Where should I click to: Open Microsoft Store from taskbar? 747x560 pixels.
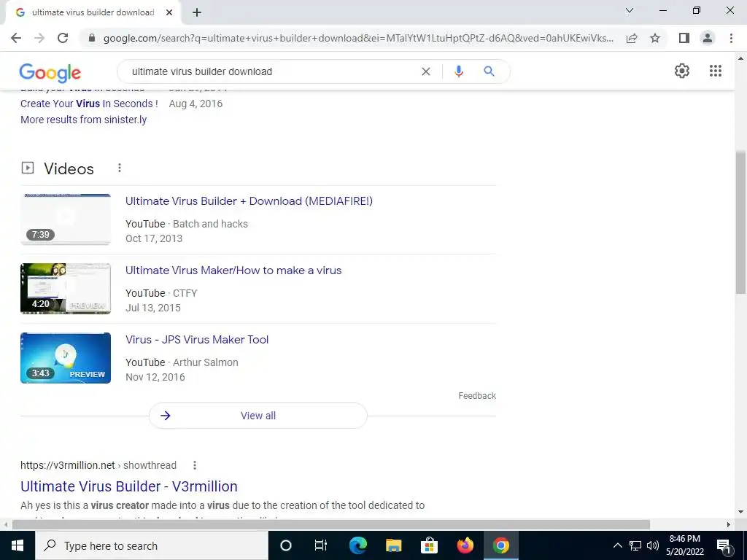[429, 545]
